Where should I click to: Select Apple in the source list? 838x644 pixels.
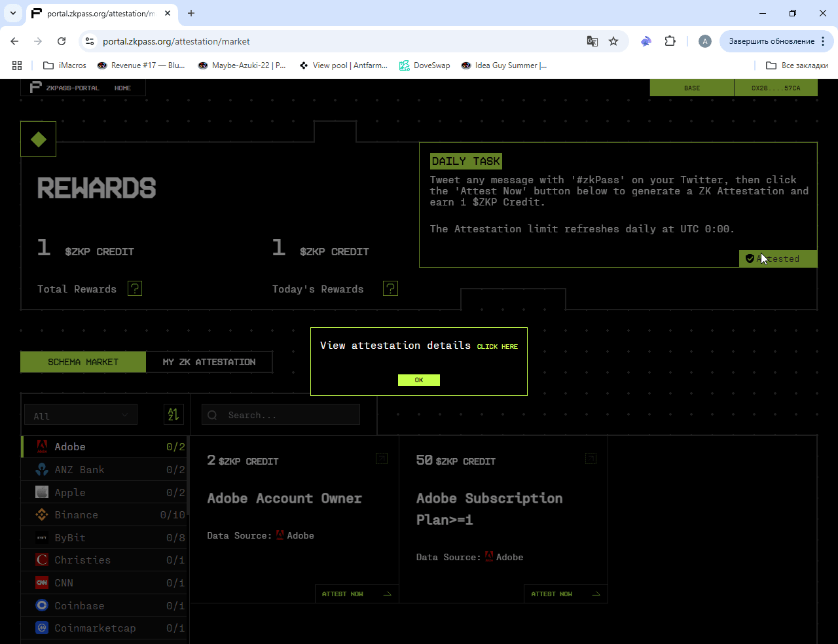click(x=104, y=492)
